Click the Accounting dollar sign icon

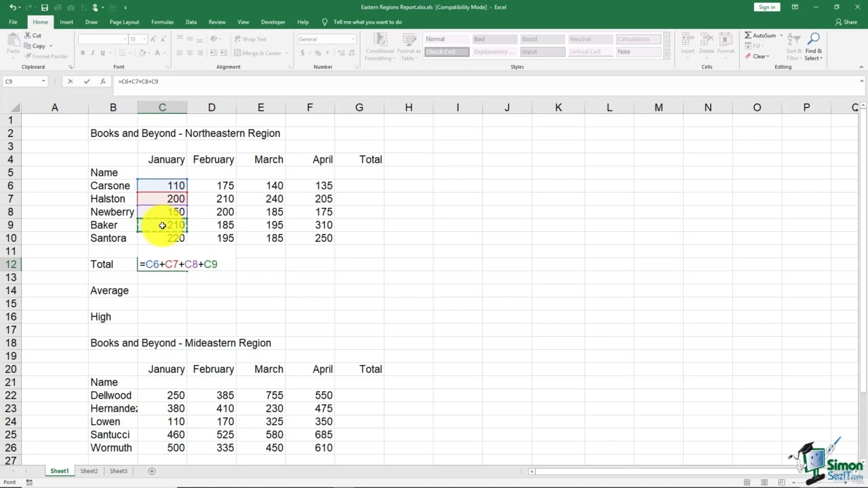pyautogui.click(x=302, y=53)
